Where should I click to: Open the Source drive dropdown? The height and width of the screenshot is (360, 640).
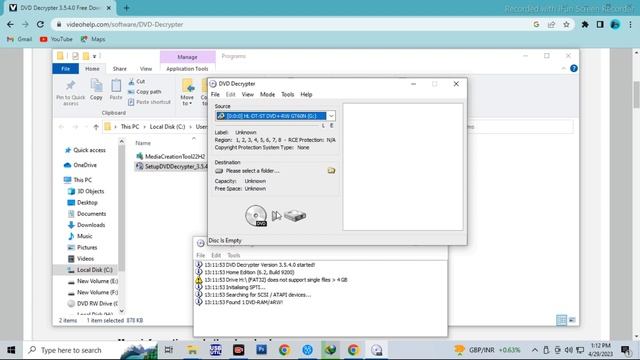[x=331, y=116]
